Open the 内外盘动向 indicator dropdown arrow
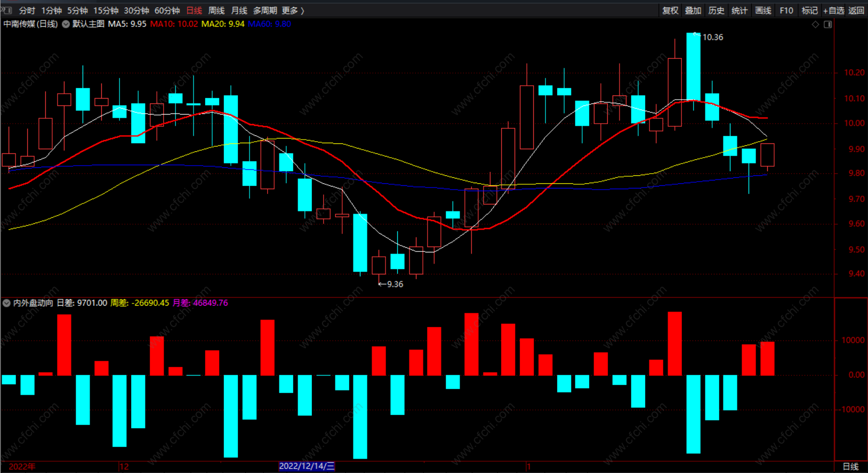Viewport: 868px width, 473px height. pos(6,303)
